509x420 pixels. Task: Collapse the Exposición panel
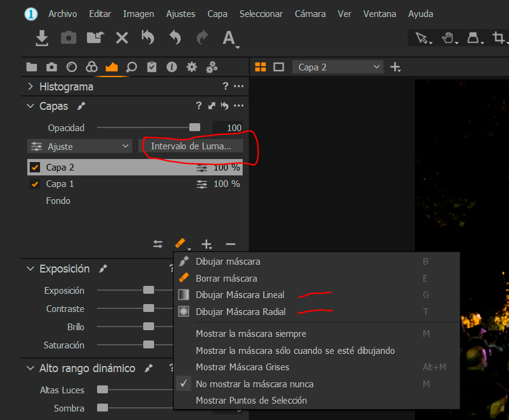pyautogui.click(x=30, y=269)
